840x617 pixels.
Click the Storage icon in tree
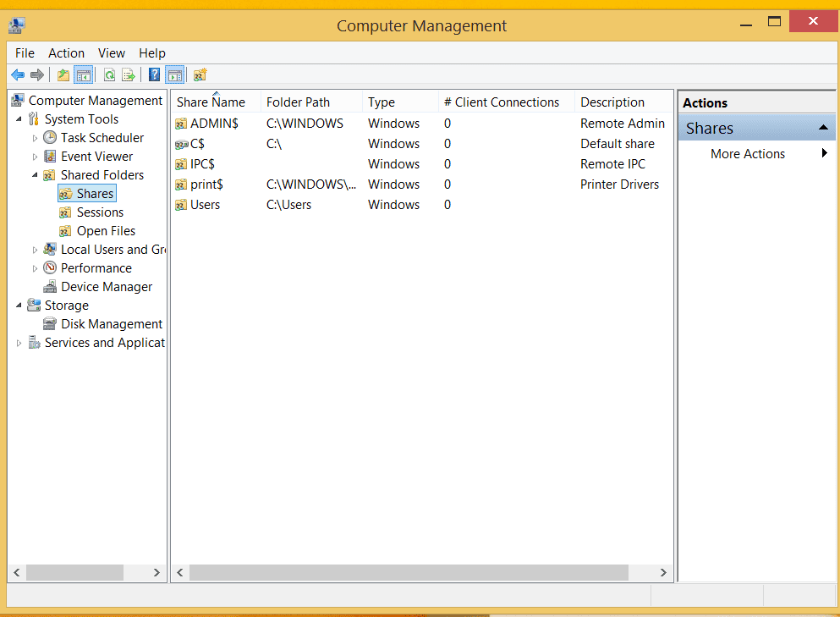[34, 305]
